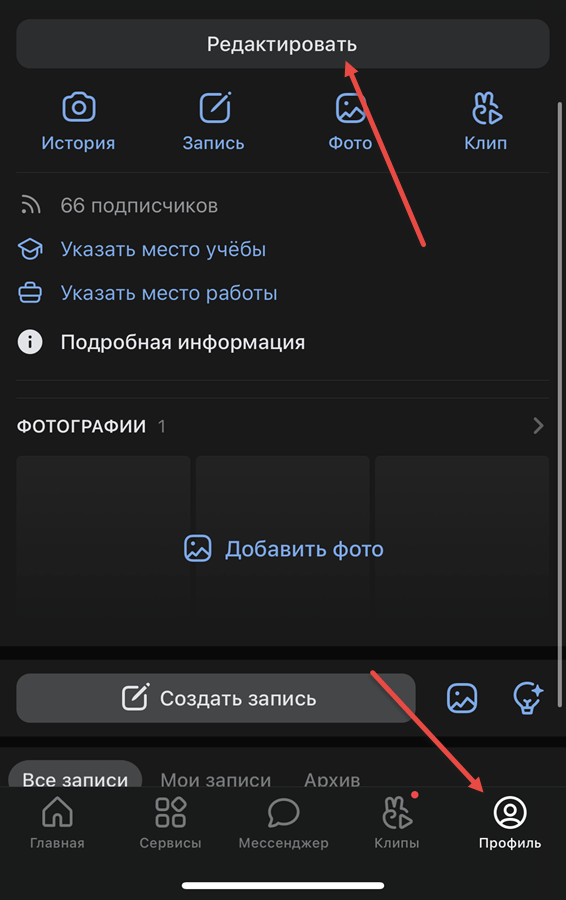This screenshot has width=566, height=900.
Task: Open the Подробная информация info icon
Action: click(x=30, y=342)
